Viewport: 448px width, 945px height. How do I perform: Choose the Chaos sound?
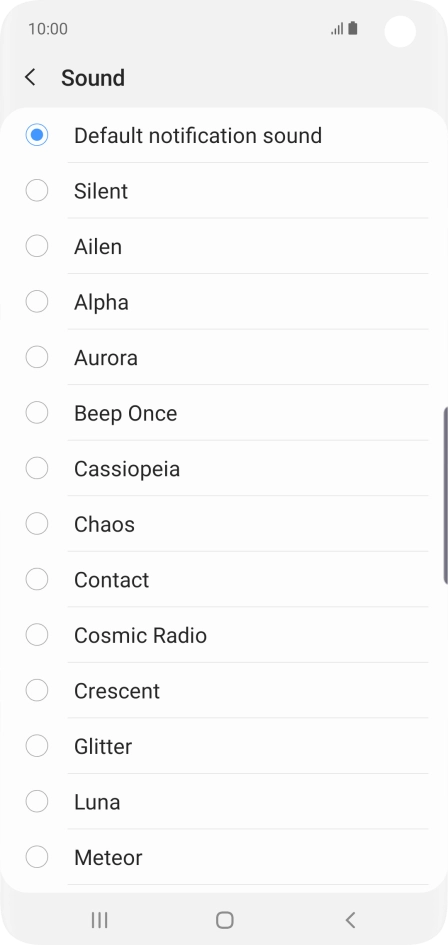click(37, 524)
